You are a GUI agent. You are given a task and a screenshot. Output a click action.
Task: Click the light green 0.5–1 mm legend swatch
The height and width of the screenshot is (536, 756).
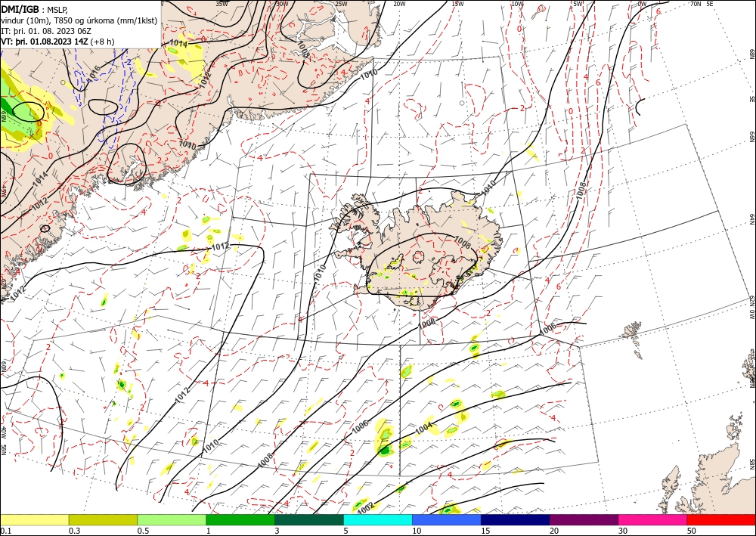[172, 519]
